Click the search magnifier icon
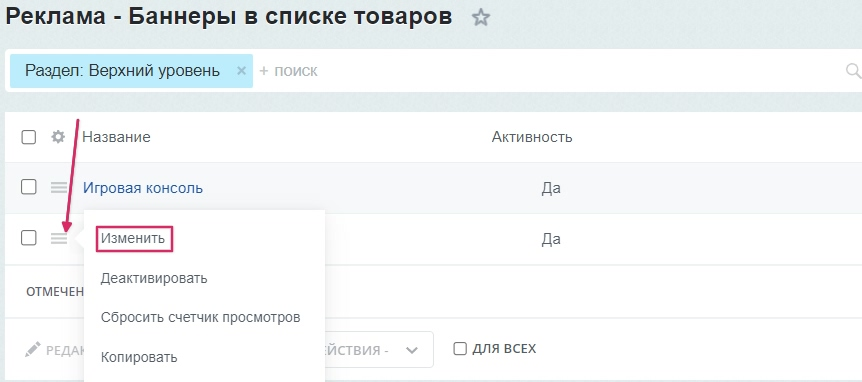The image size is (862, 382). click(854, 70)
